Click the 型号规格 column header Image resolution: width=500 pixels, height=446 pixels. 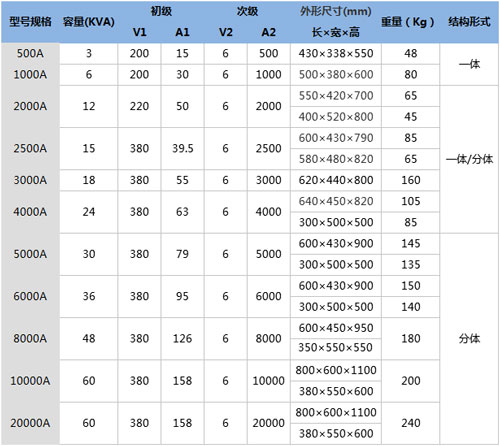click(x=30, y=22)
